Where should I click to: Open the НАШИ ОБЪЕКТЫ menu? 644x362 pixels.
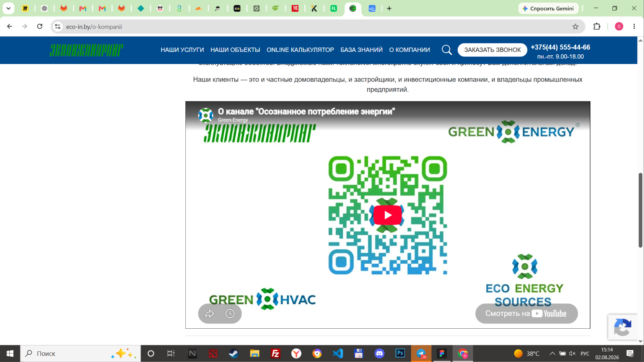tap(235, 50)
